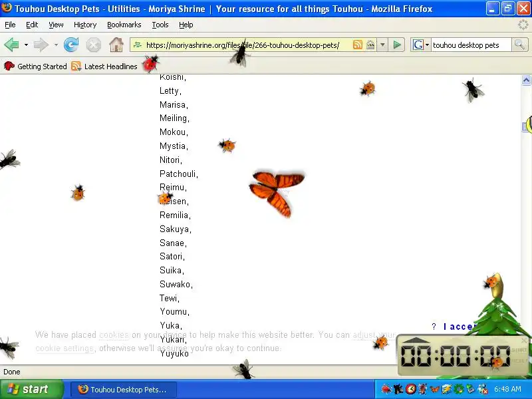Open the Bookmarks menu
Screen dimensions: 532x399
click(124, 25)
